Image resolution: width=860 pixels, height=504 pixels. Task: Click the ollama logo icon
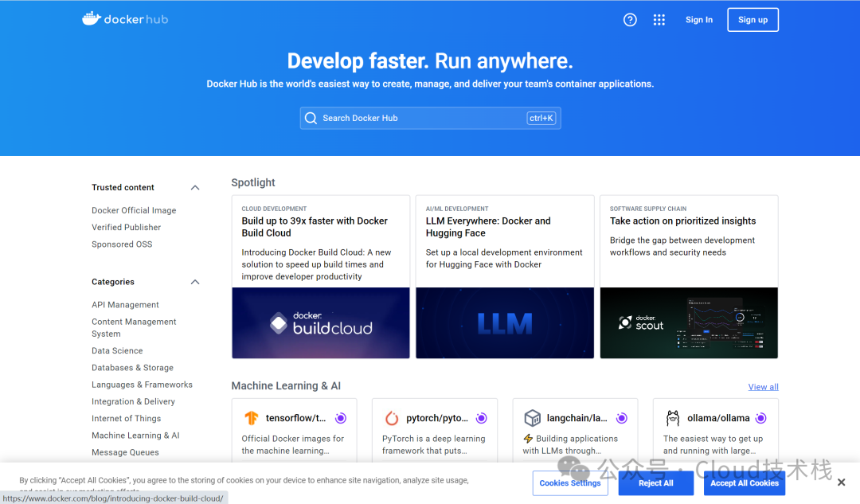pos(672,418)
